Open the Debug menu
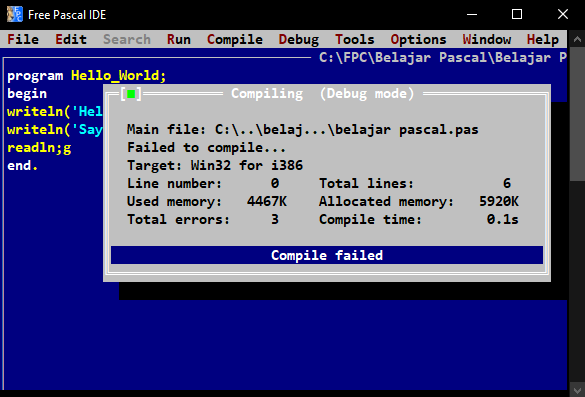Image resolution: width=585 pixels, height=397 pixels. pos(298,39)
